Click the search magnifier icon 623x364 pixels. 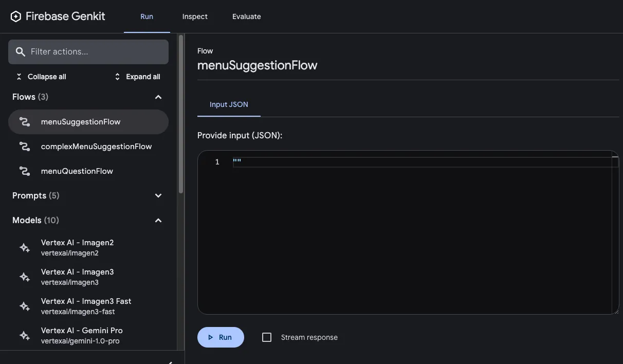point(21,51)
